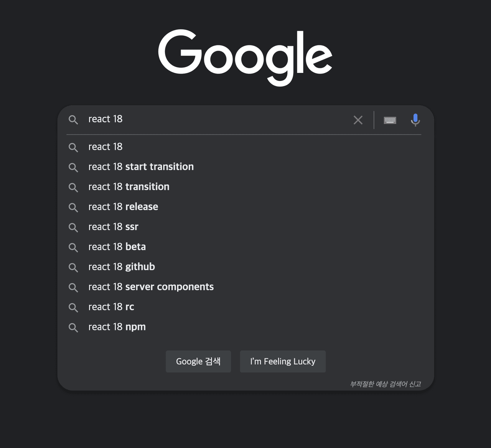This screenshot has height=448, width=491.
Task: Select the "react 18 github" suggestion text
Action: pyautogui.click(x=122, y=267)
